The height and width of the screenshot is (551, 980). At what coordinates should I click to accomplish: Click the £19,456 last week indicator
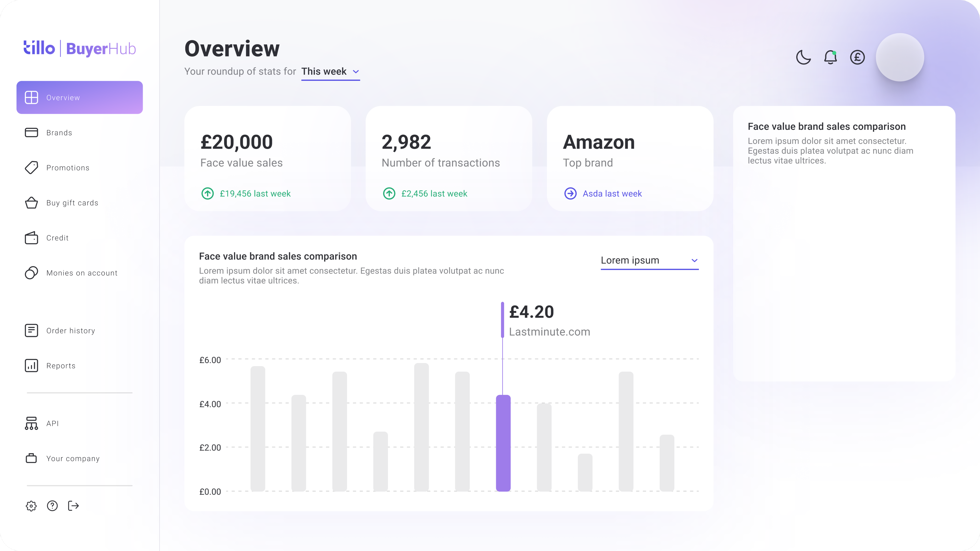pos(255,193)
